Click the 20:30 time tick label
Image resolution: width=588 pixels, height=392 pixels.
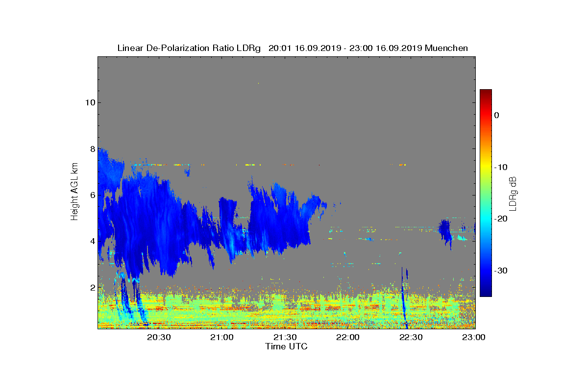pyautogui.click(x=159, y=337)
